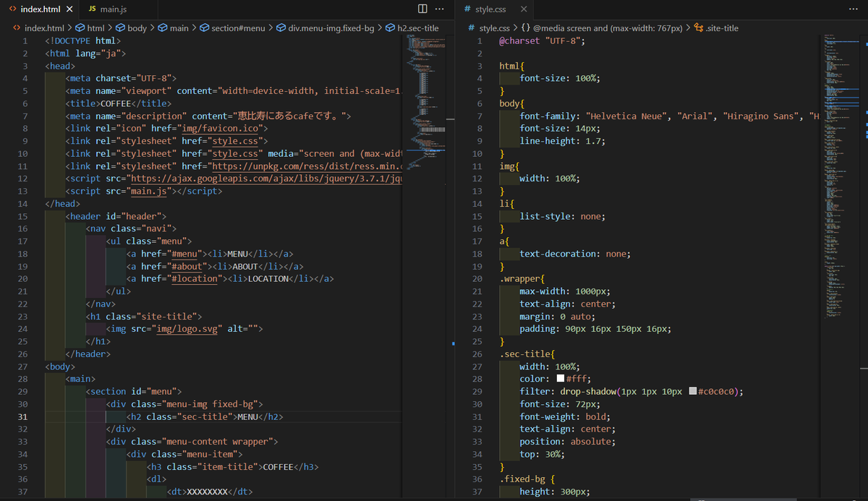This screenshot has height=501, width=868.
Task: Click the meta charset="UTF-8" line
Action: (121, 78)
